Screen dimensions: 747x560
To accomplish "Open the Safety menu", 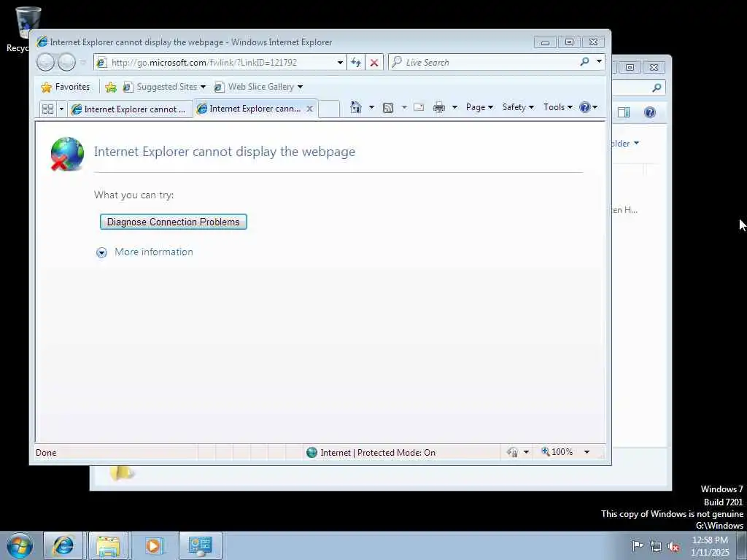I will coord(518,107).
